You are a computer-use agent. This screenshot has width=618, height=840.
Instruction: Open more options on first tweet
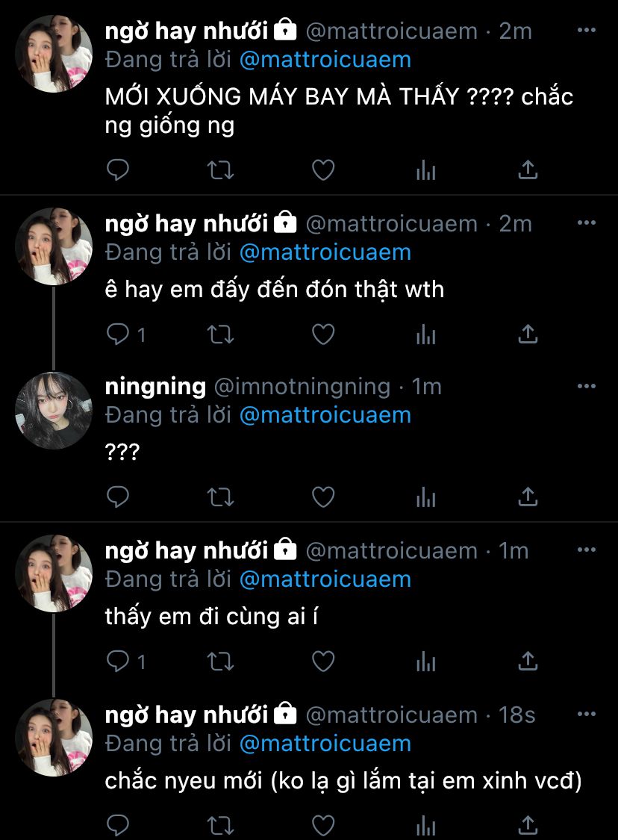click(587, 31)
